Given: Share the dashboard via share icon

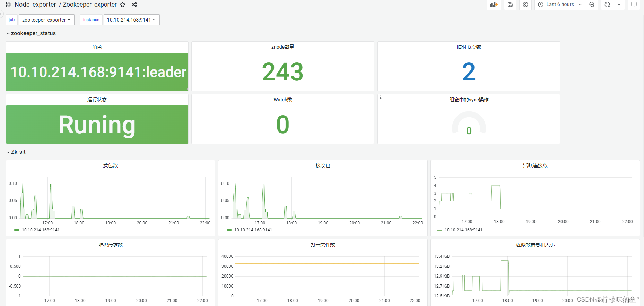Looking at the screenshot, I should pyautogui.click(x=134, y=5).
